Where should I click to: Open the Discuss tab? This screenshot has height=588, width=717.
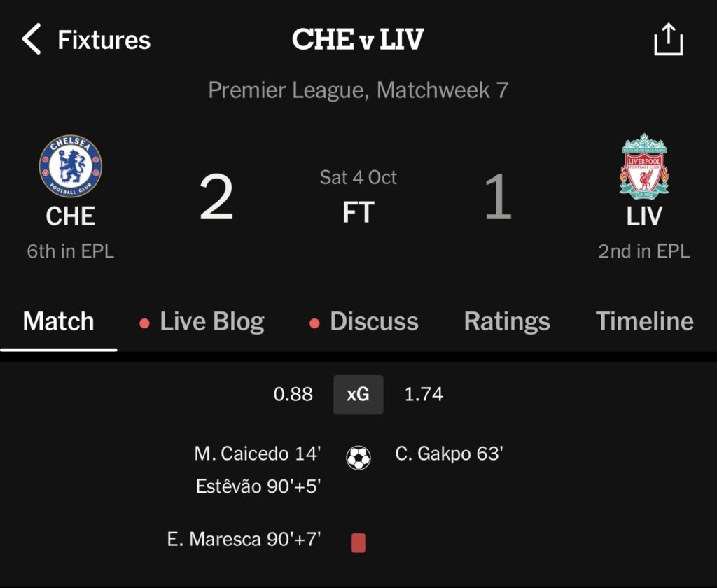[x=374, y=321]
